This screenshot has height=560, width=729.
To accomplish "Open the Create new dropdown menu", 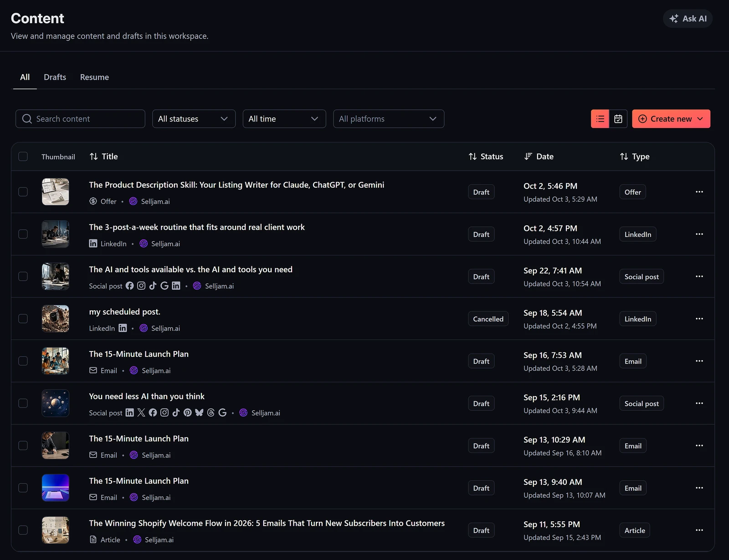I will (671, 119).
